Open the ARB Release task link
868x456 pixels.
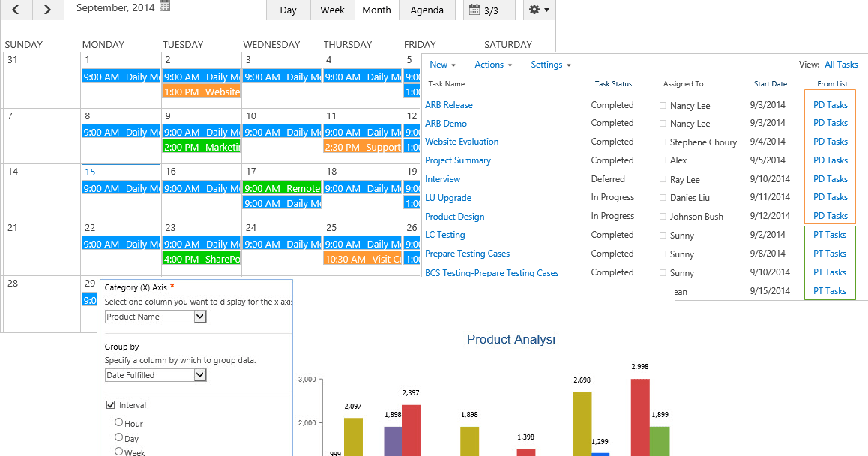point(449,104)
